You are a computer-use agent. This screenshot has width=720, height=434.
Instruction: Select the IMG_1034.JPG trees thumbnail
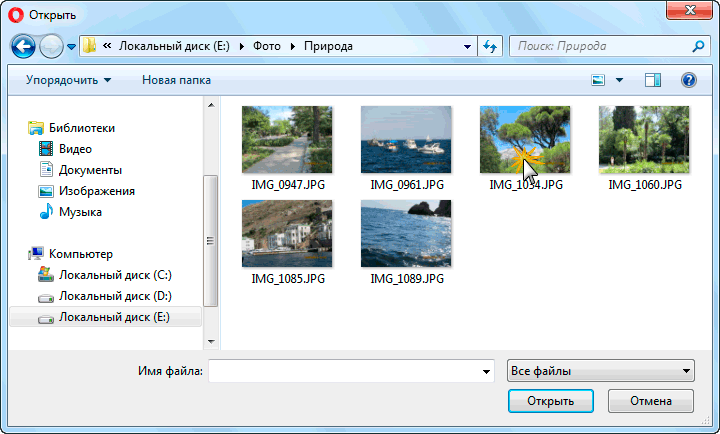click(525, 140)
